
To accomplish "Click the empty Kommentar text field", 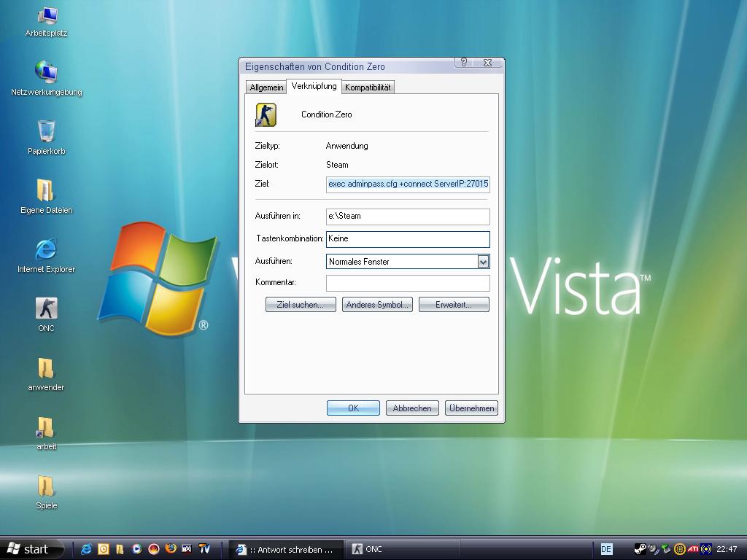I will pyautogui.click(x=408, y=283).
